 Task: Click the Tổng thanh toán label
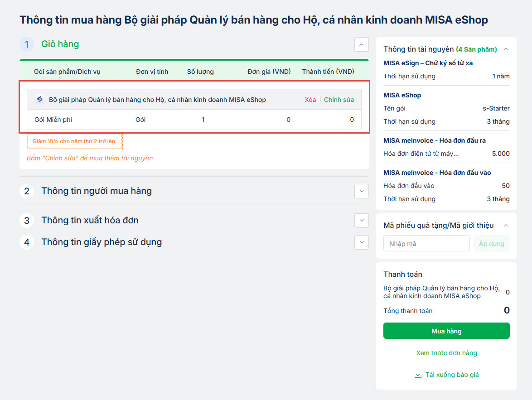click(408, 311)
